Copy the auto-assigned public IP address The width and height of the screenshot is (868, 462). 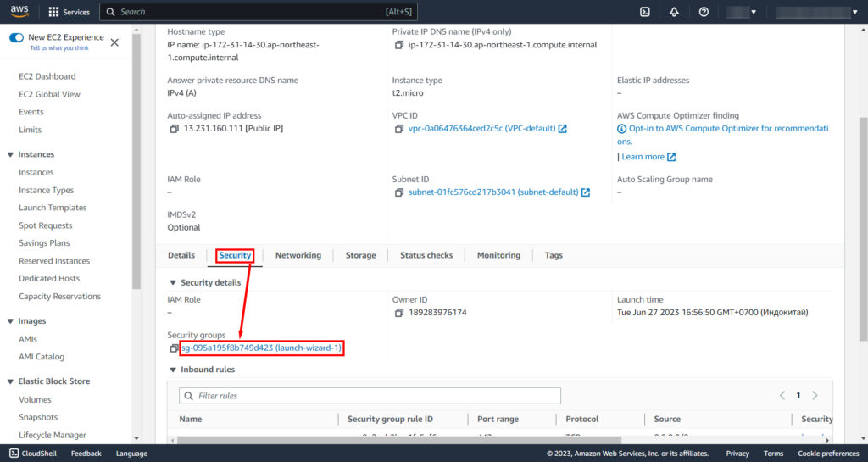pos(175,128)
